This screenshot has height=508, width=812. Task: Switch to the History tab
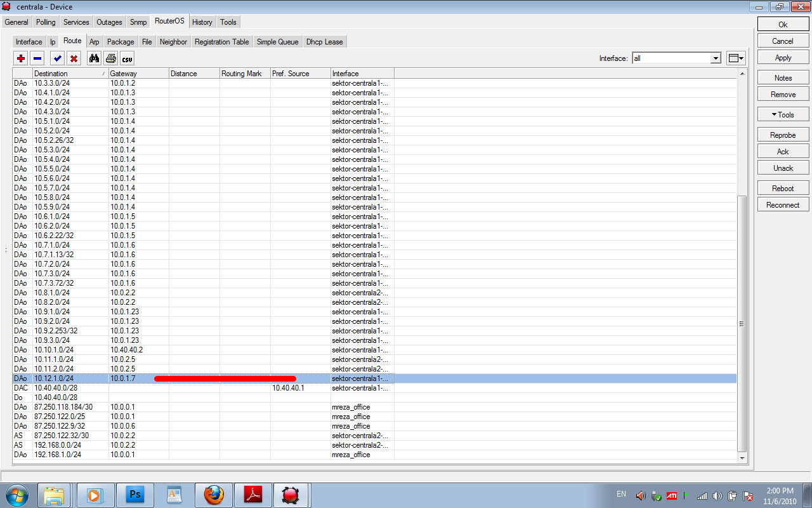click(x=202, y=22)
